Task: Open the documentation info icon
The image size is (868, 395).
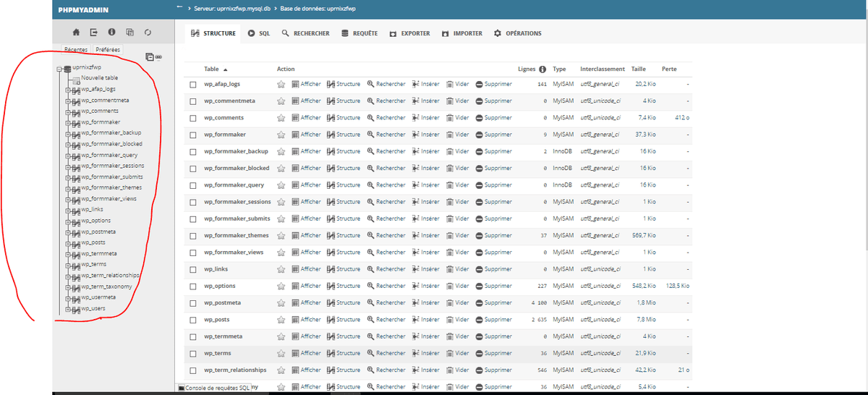Action: pos(112,33)
